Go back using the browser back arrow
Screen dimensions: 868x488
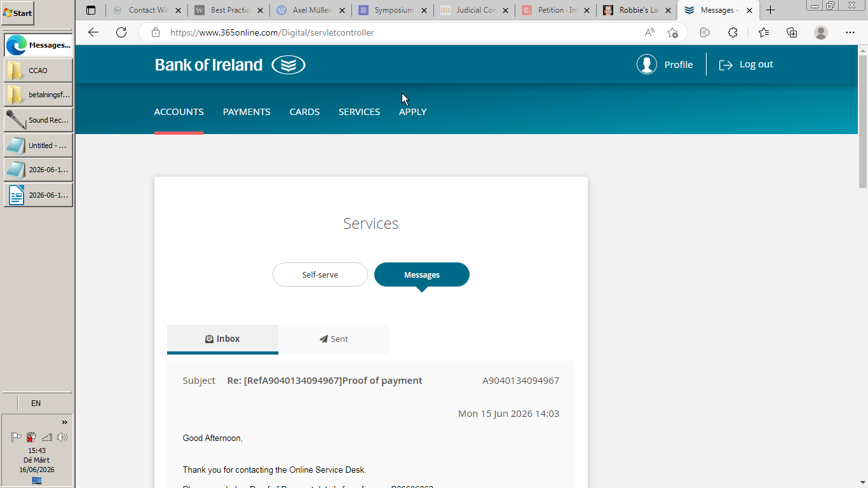[93, 32]
